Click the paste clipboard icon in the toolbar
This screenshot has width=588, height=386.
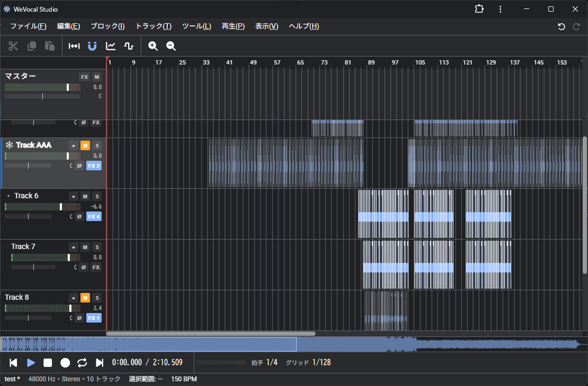50,46
